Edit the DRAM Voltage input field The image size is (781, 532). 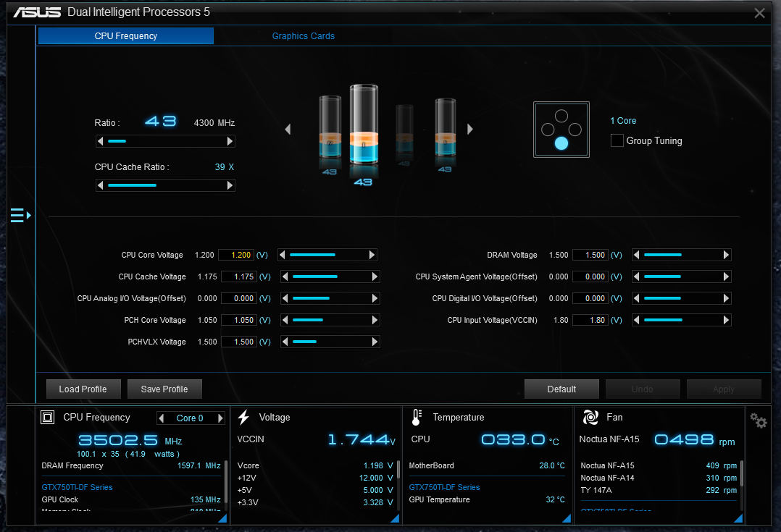coord(590,255)
